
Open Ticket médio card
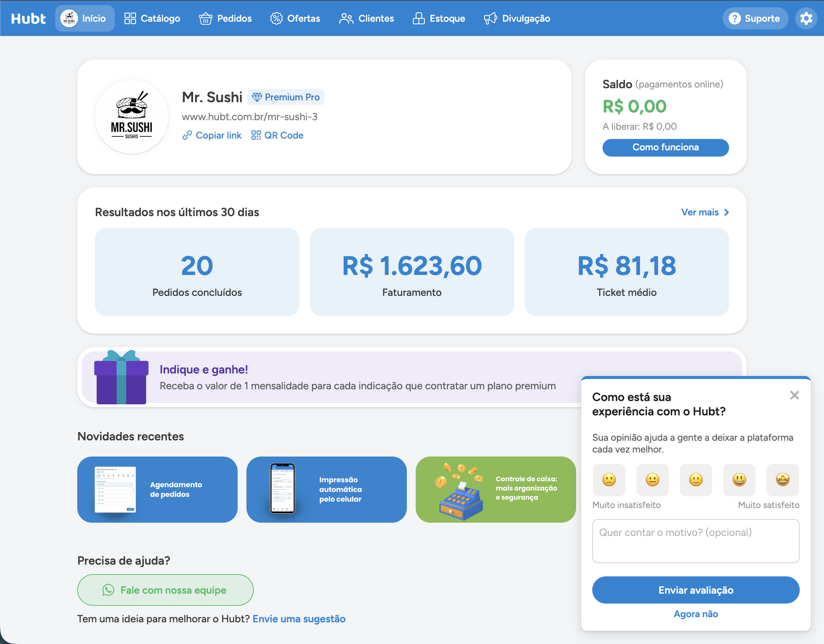click(627, 272)
